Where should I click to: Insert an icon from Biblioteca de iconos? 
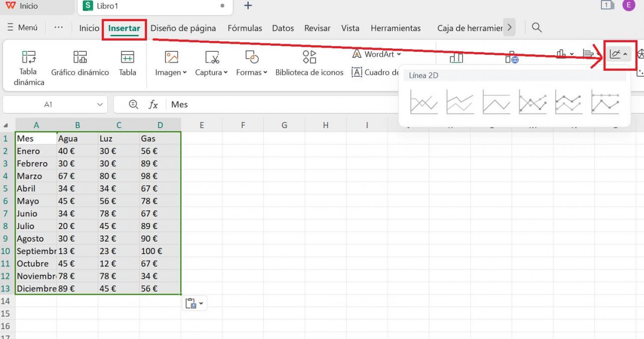point(308,63)
